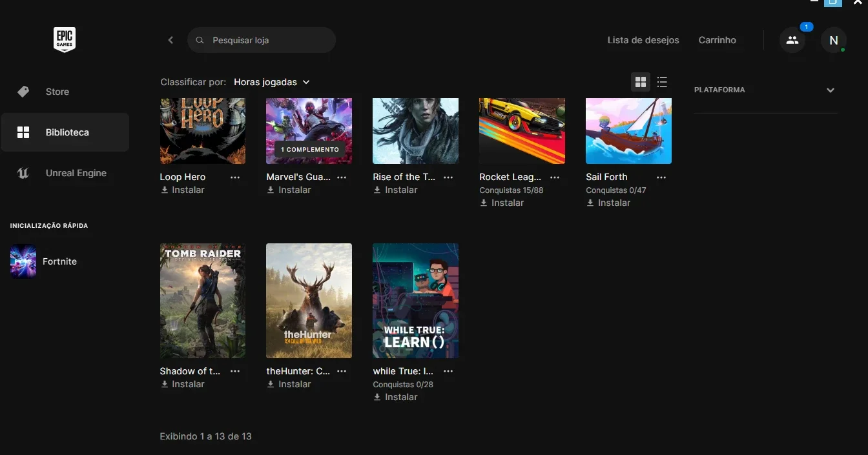Install theHunter: Call of the Wild

pyautogui.click(x=289, y=384)
